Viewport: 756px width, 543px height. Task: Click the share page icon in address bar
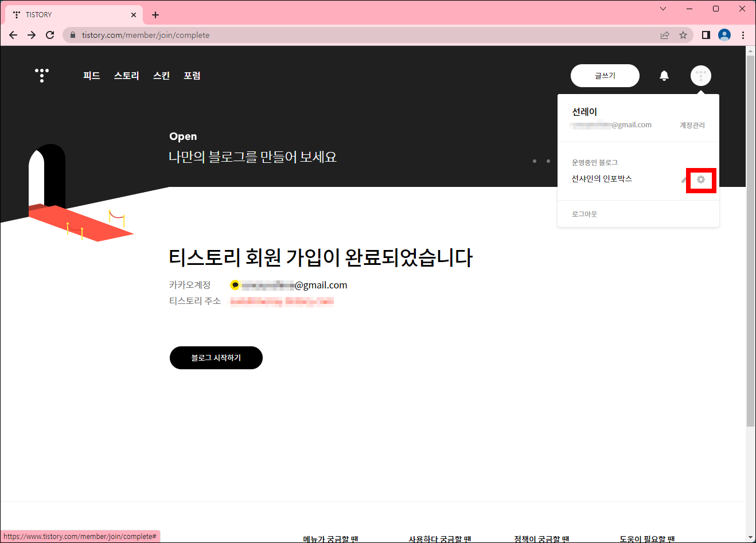(665, 35)
